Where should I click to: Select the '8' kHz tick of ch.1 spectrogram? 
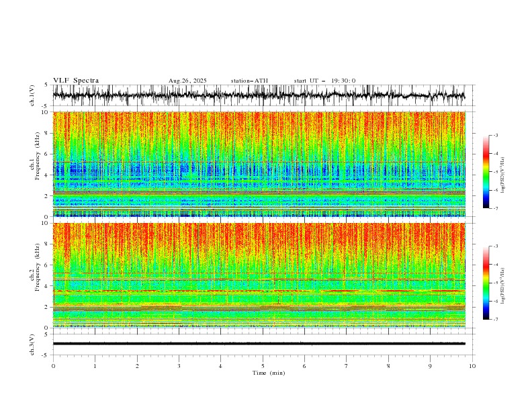coord(46,133)
